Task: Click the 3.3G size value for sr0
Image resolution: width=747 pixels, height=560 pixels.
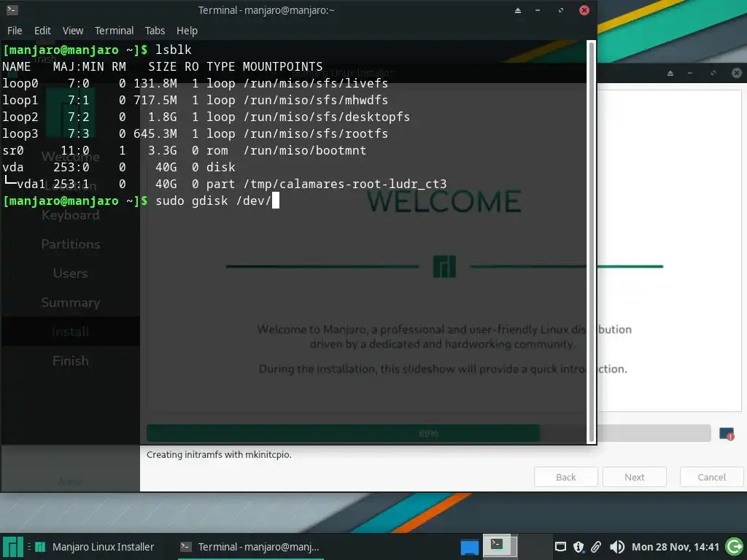Action: [163, 150]
